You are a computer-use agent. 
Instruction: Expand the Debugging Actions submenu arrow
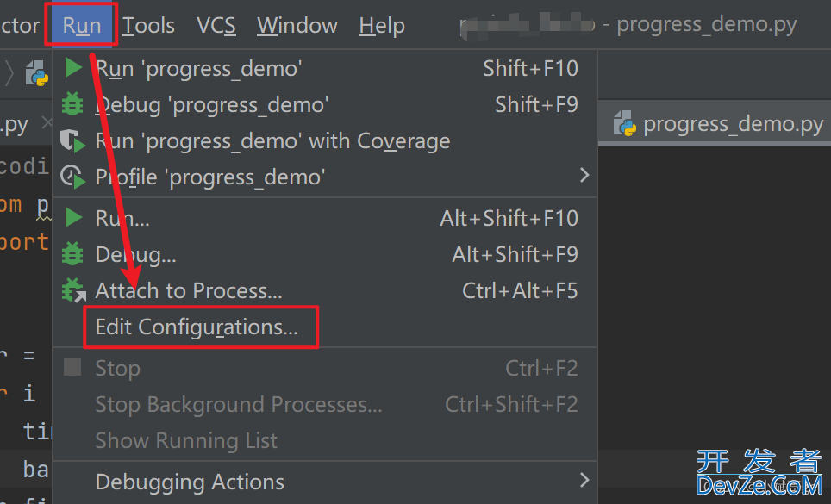tap(584, 480)
